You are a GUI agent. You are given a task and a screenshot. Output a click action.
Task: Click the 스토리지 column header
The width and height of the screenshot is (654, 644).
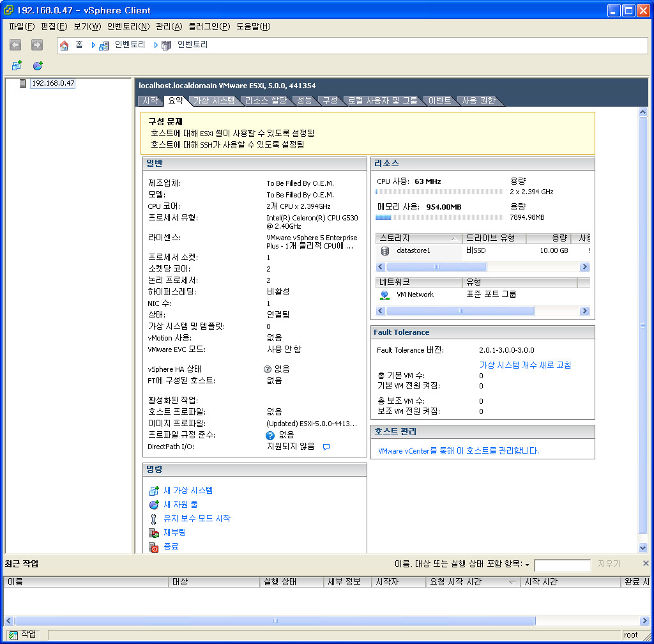point(418,238)
